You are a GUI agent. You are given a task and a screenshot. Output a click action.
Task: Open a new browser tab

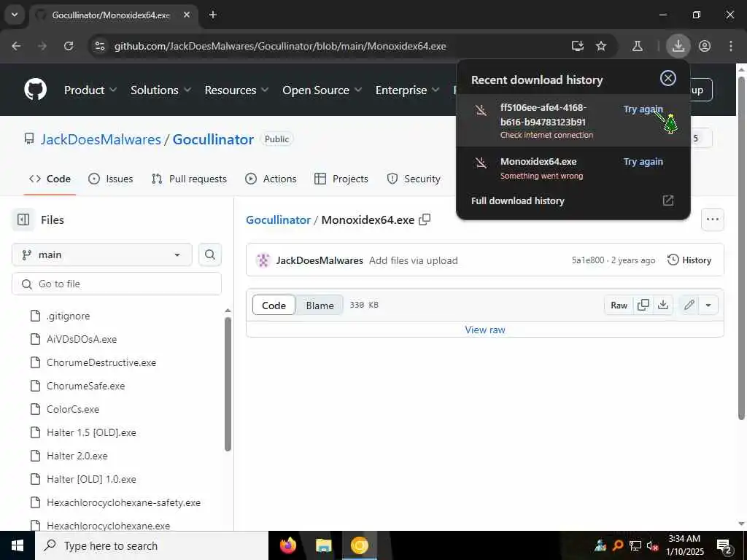[213, 15]
